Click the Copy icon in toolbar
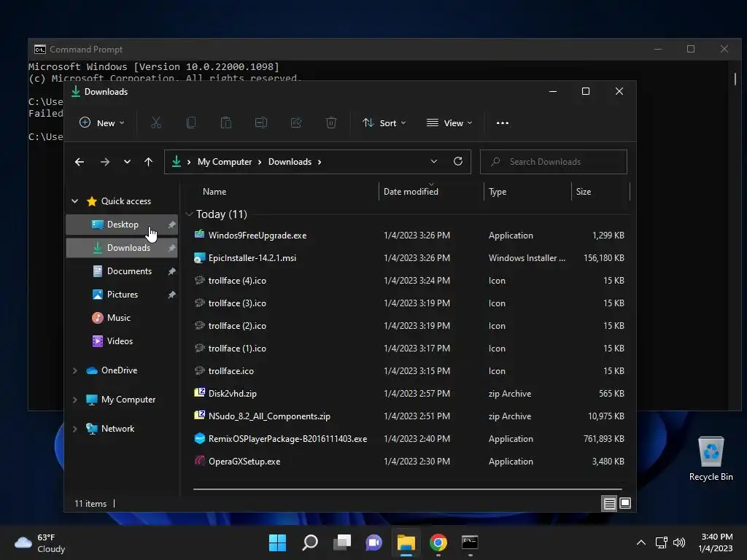The image size is (747, 560). [191, 122]
